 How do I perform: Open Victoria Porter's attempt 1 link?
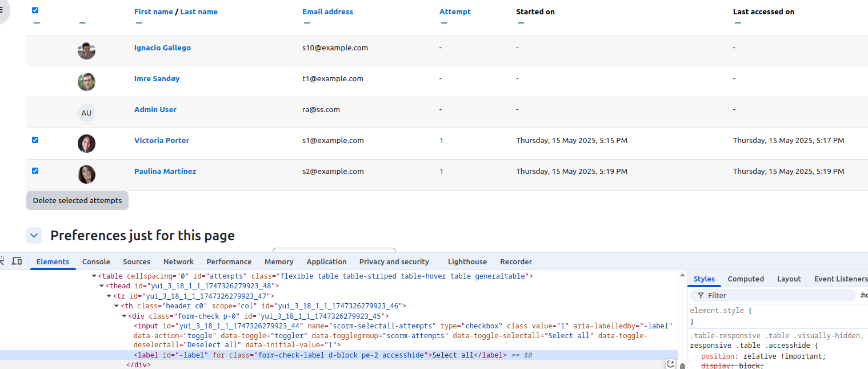[441, 141]
